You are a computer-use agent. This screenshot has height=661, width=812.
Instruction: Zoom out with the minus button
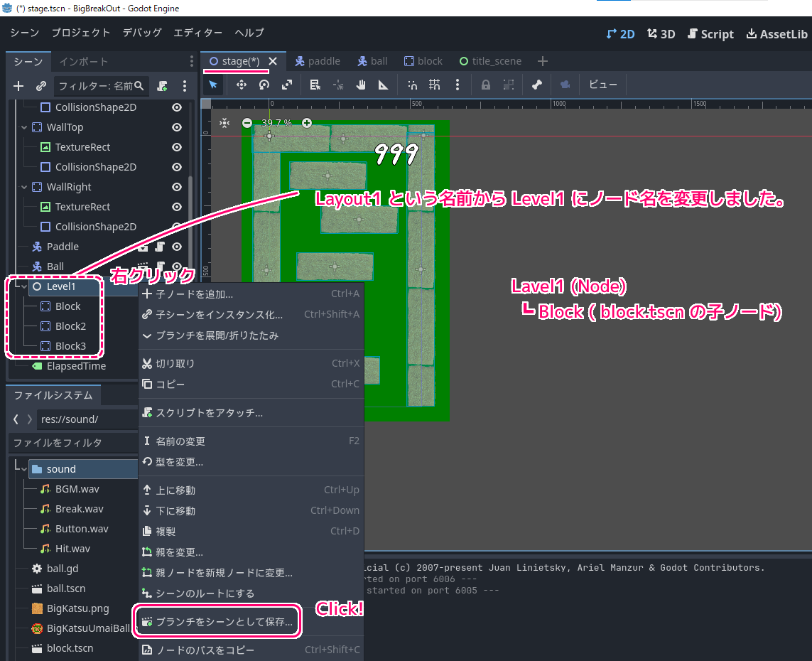coord(247,123)
